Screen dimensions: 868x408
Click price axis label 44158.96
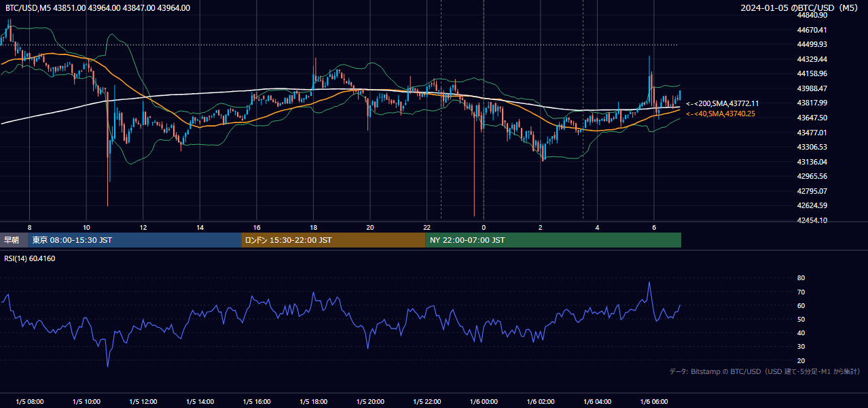pyautogui.click(x=812, y=73)
